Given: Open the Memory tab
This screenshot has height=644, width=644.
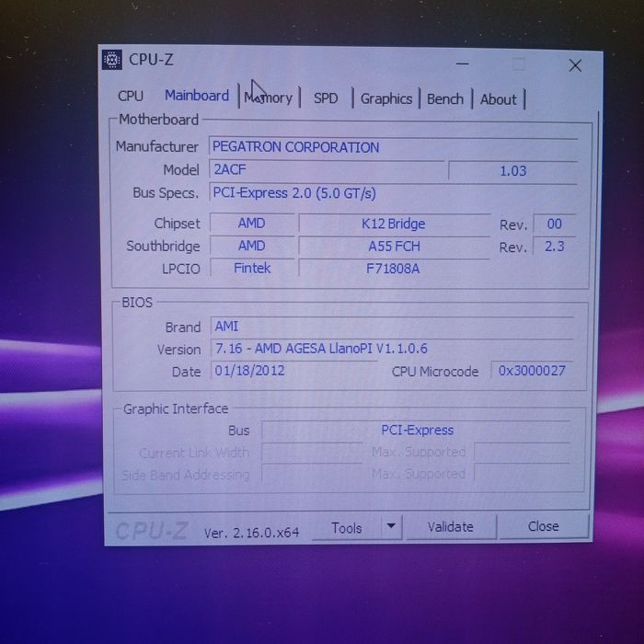Looking at the screenshot, I should click(x=269, y=98).
